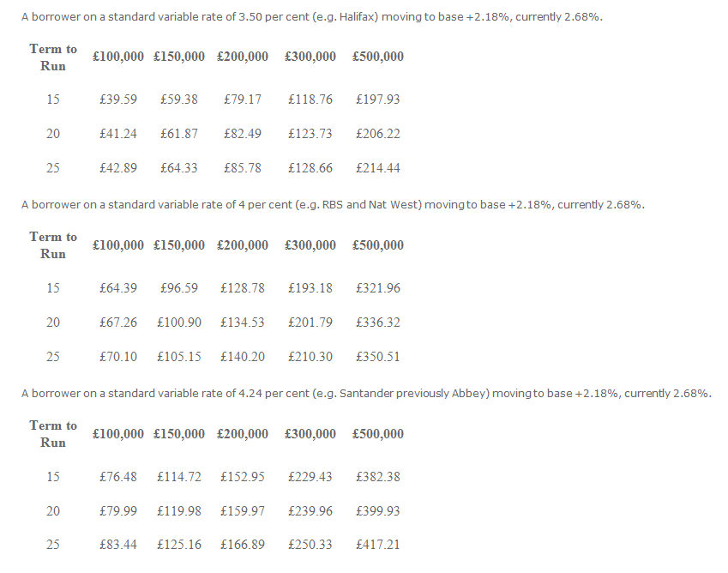The height and width of the screenshot is (573, 728).
Task: Click the £214.44 figure
Action: coord(377,168)
